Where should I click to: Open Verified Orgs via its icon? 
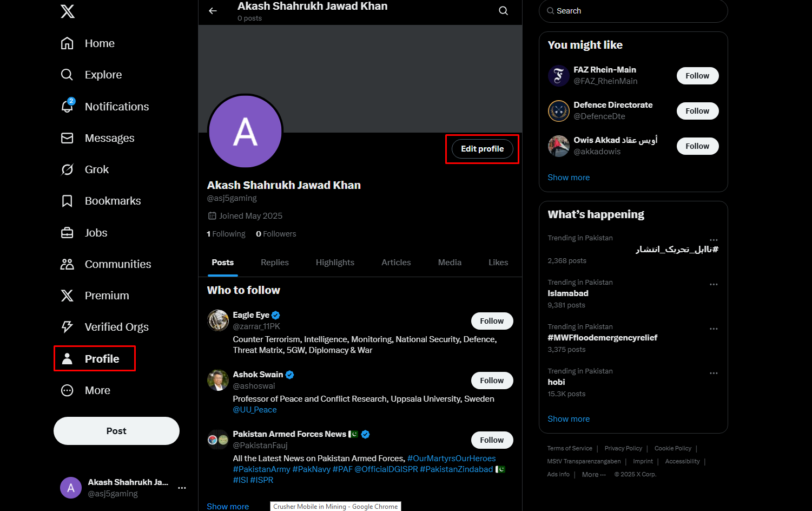pyautogui.click(x=67, y=326)
